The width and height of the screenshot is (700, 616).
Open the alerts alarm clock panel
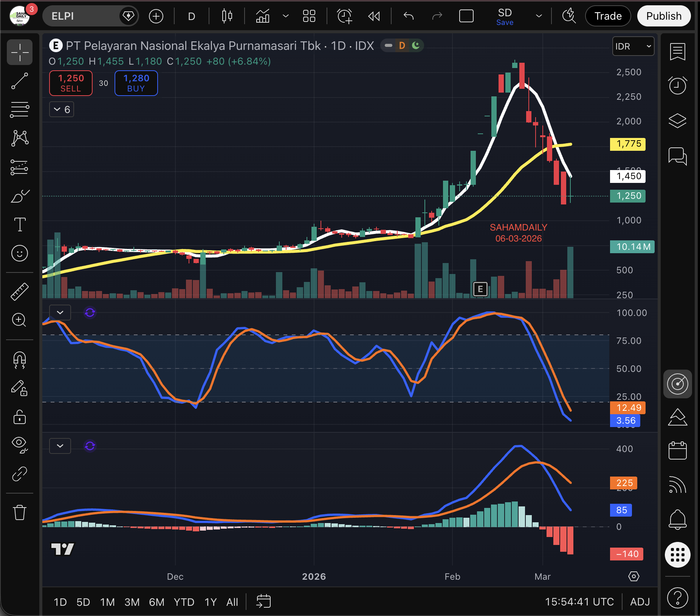[x=677, y=85]
